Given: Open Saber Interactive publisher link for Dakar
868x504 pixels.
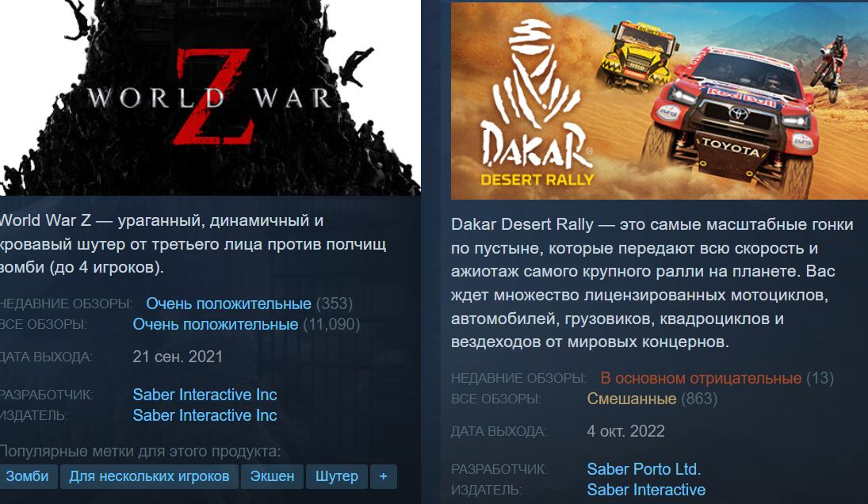Looking at the screenshot, I should coord(646,490).
